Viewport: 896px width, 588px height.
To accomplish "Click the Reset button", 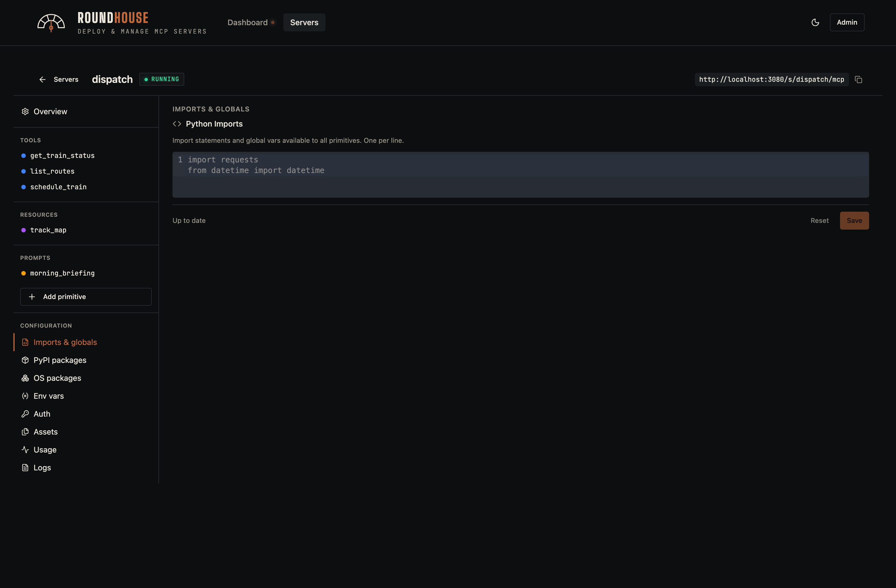I will click(820, 221).
